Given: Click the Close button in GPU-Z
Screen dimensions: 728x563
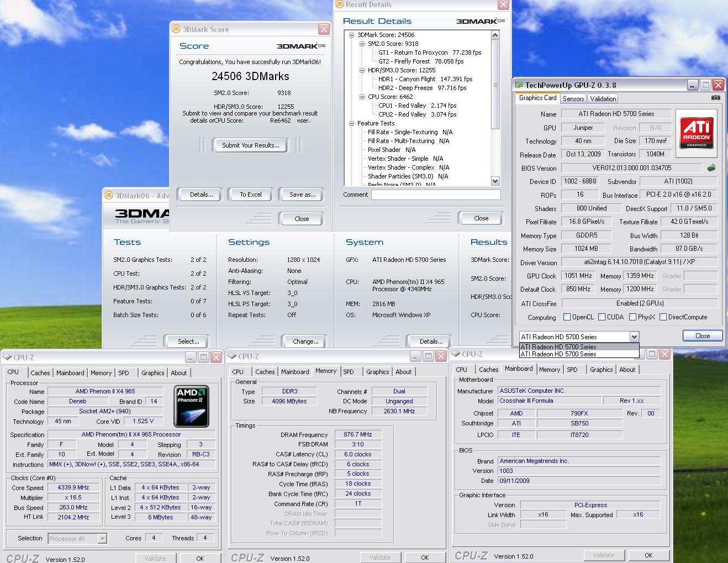Looking at the screenshot, I should tap(703, 336).
